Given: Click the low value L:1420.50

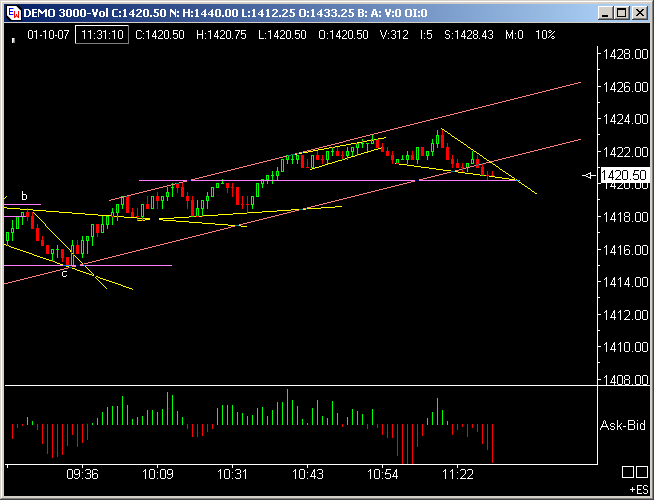Looking at the screenshot, I should (x=282, y=35).
